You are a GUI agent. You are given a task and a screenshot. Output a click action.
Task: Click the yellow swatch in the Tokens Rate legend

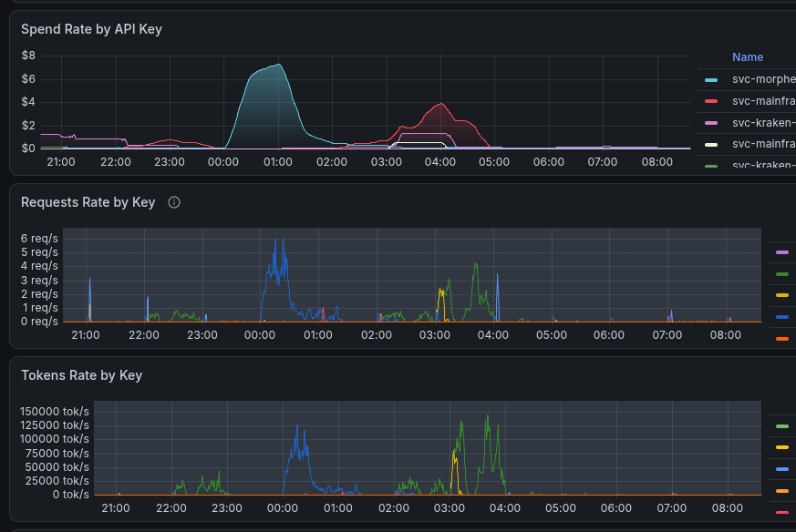(782, 447)
